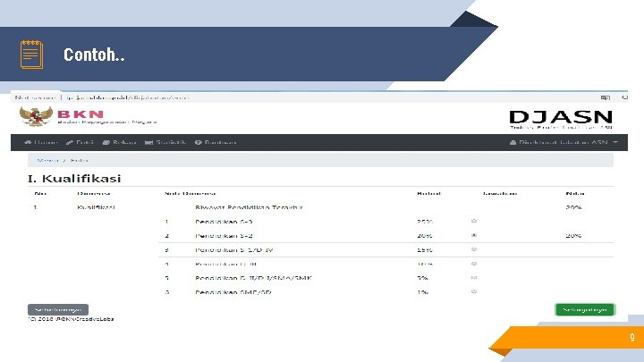The width and height of the screenshot is (644, 362).
Task: Click the BKN logo text
Action: point(80,114)
